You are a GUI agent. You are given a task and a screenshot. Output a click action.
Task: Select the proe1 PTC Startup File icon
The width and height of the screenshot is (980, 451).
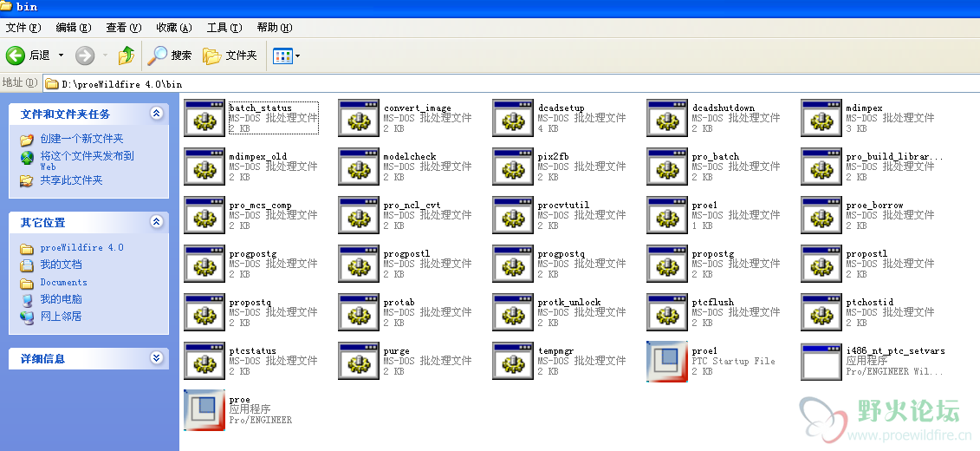[667, 361]
